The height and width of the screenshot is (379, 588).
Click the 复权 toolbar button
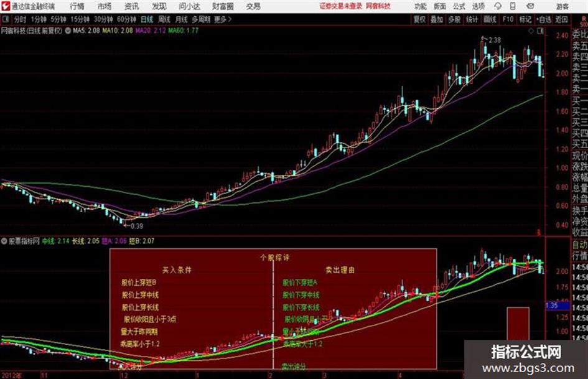click(x=419, y=19)
